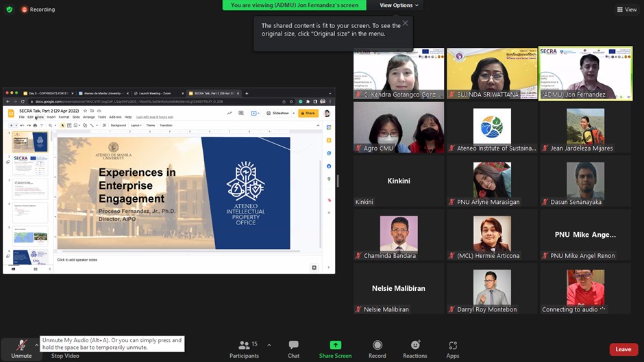Open comment history icon in Slides
The width and height of the screenshot is (644, 362).
pos(241,113)
